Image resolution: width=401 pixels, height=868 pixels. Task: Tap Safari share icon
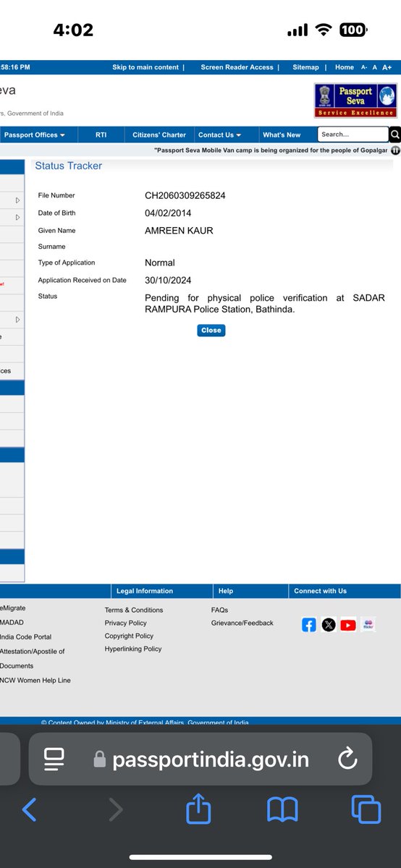coord(198,808)
